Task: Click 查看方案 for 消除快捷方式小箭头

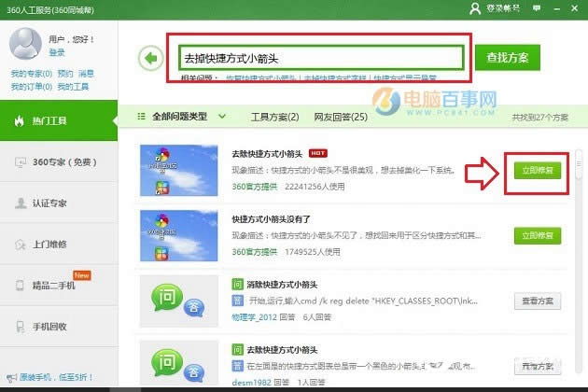Action: (x=537, y=301)
